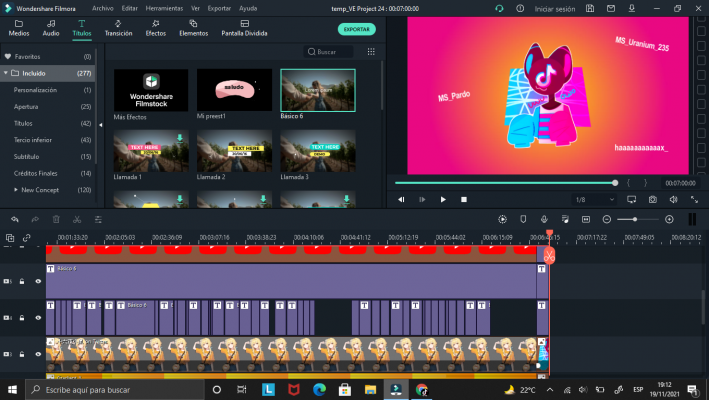Expand the New Concept category
This screenshot has width=709, height=400.
16,190
